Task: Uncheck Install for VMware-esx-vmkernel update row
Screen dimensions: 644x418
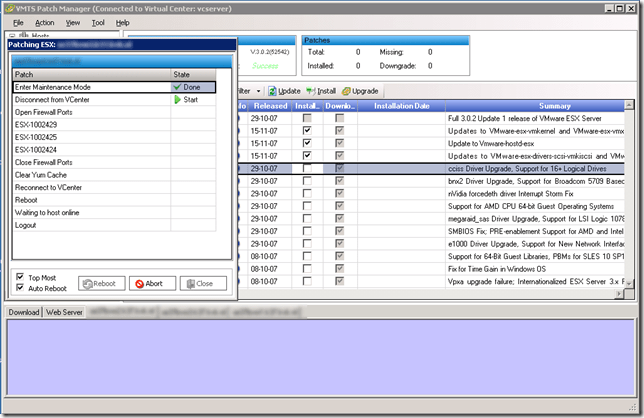Action: tap(307, 131)
